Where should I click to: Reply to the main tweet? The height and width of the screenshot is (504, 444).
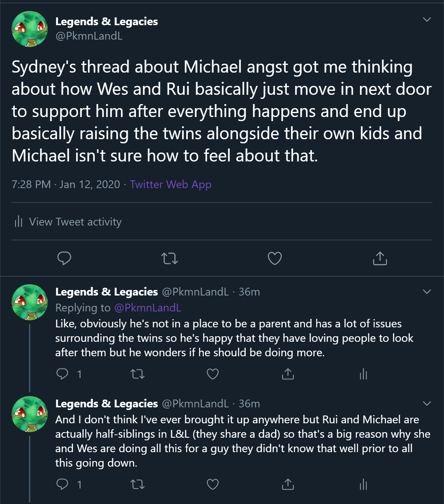(64, 258)
